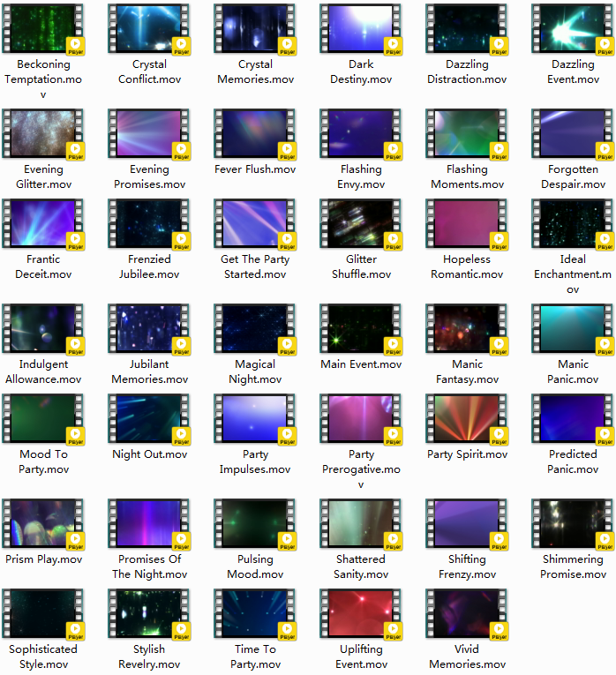Screen dimensions: 616x675
Task: Click the Sophisticated Style.mov filename label
Action: [x=43, y=656]
